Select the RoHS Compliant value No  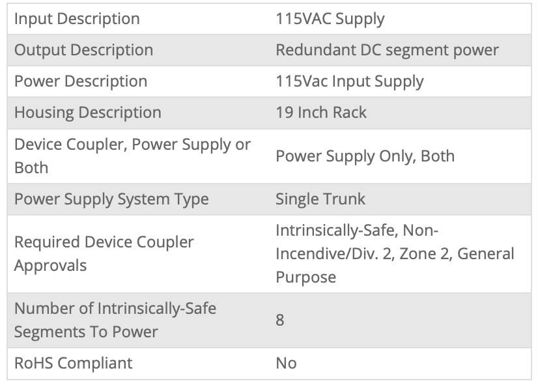[x=286, y=363]
